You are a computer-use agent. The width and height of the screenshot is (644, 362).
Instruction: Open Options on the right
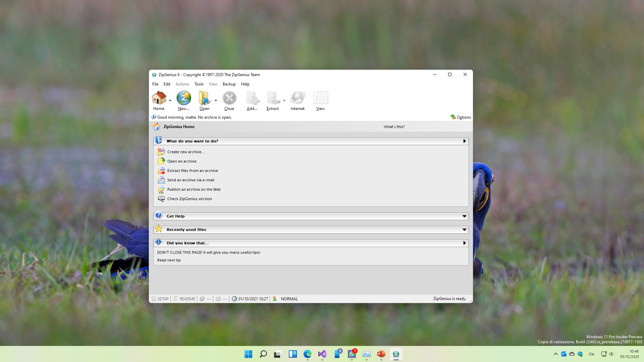(461, 117)
